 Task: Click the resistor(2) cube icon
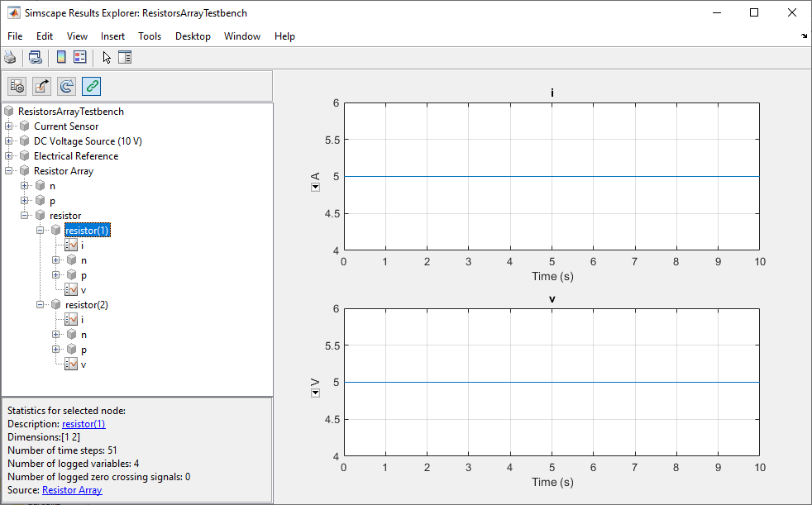(x=56, y=305)
